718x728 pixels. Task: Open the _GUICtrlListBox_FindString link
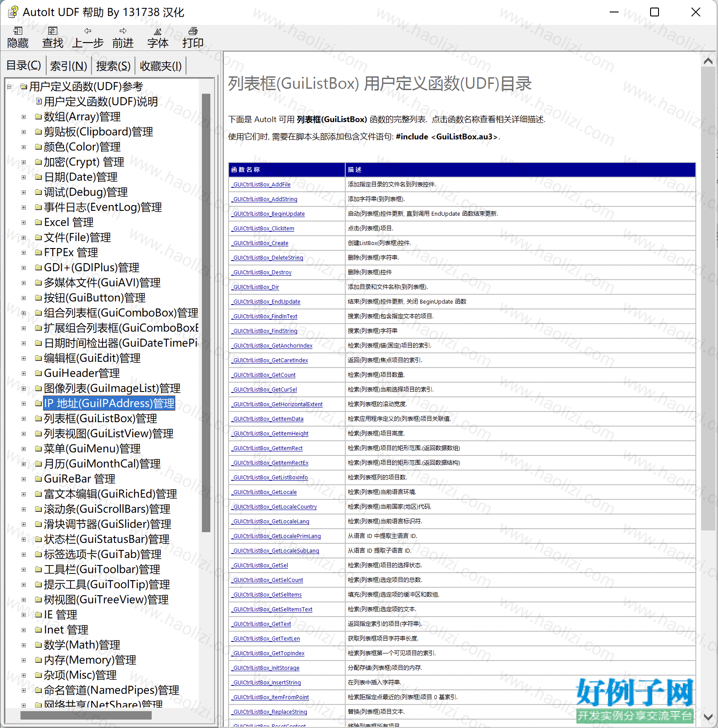264,331
